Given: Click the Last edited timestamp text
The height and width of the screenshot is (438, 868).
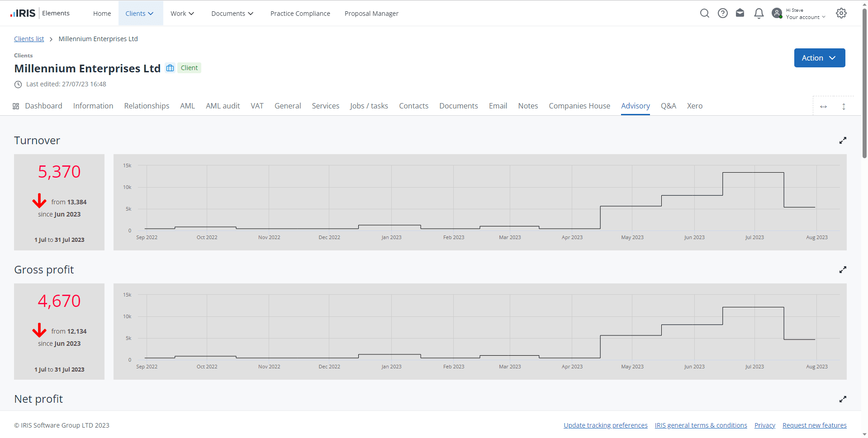Looking at the screenshot, I should (x=66, y=84).
